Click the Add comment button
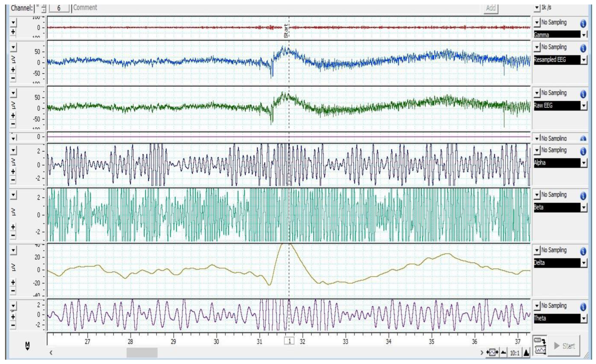This screenshot has width=596, height=364. [491, 8]
